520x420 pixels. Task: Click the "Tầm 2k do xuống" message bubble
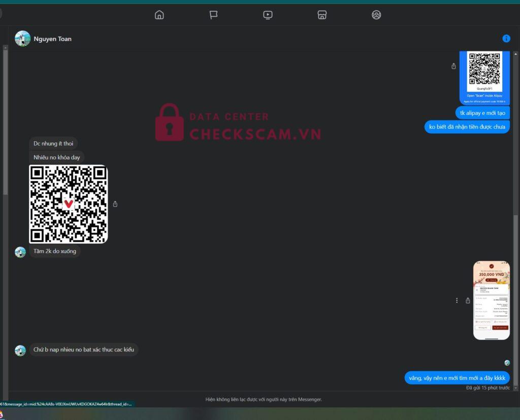tap(54, 251)
